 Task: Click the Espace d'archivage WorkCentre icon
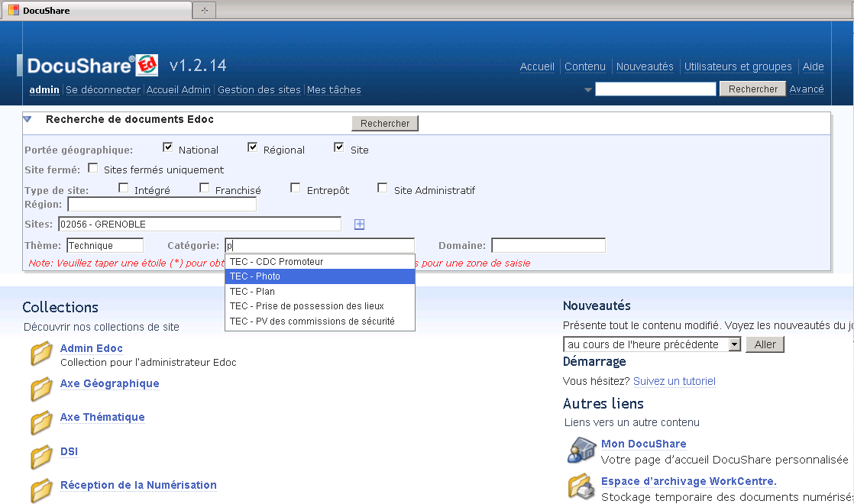581,487
